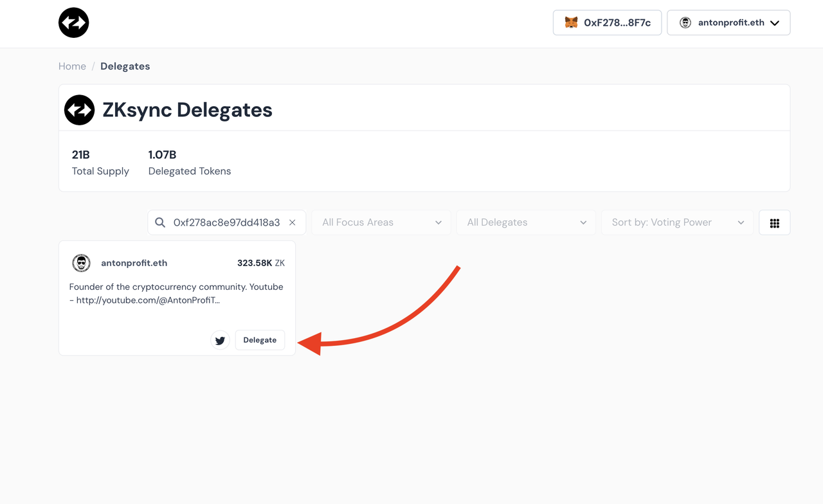Click the MetaMask fox wallet icon
The height and width of the screenshot is (504, 823).
[x=571, y=22]
